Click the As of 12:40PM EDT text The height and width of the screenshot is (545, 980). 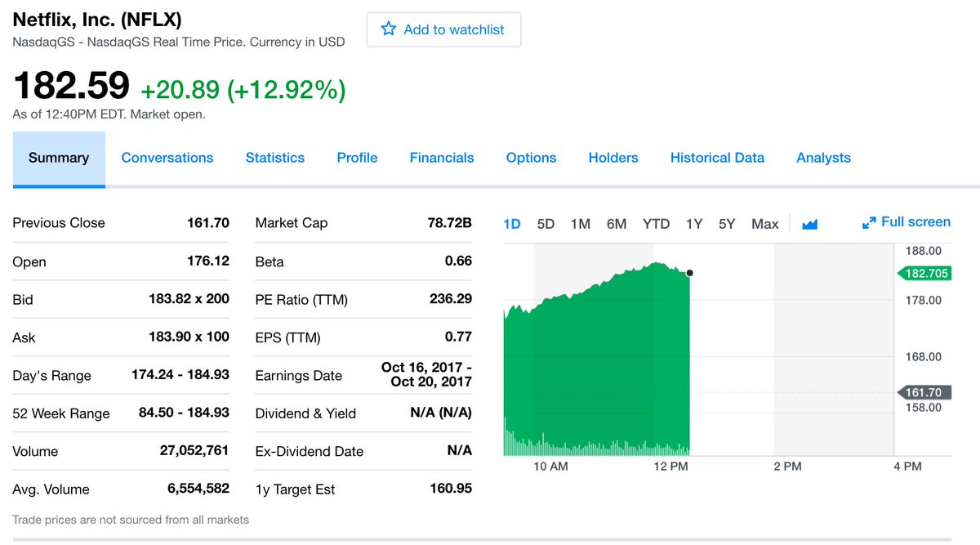[109, 114]
